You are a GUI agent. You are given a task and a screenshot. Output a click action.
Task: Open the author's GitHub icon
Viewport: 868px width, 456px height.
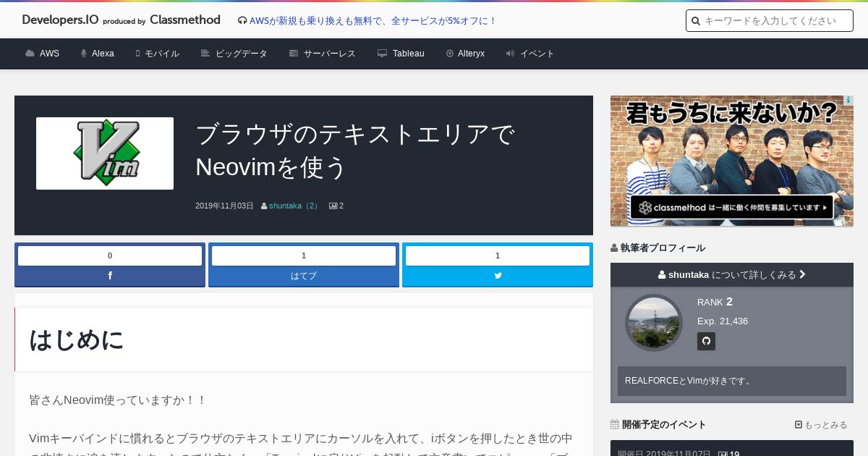(706, 341)
